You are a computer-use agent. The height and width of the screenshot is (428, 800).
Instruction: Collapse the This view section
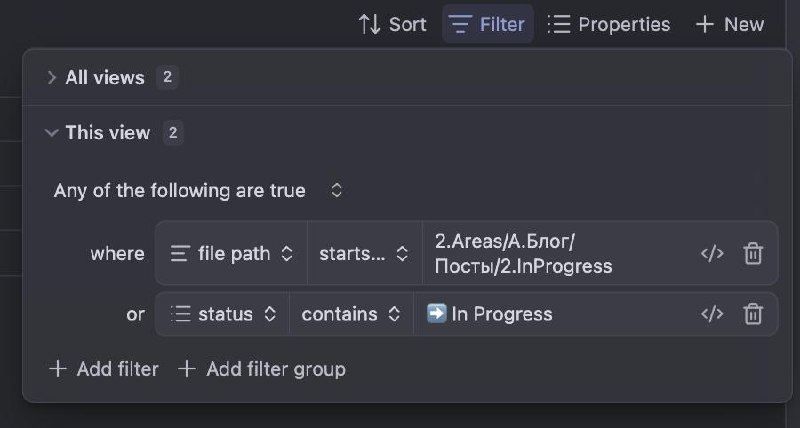pos(52,133)
